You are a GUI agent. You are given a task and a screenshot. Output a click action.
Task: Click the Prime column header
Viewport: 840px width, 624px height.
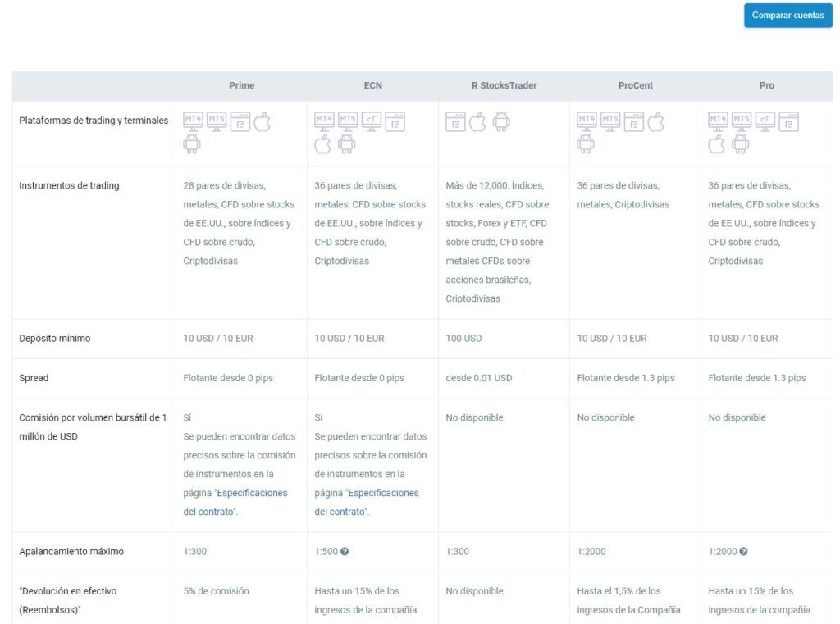click(242, 85)
